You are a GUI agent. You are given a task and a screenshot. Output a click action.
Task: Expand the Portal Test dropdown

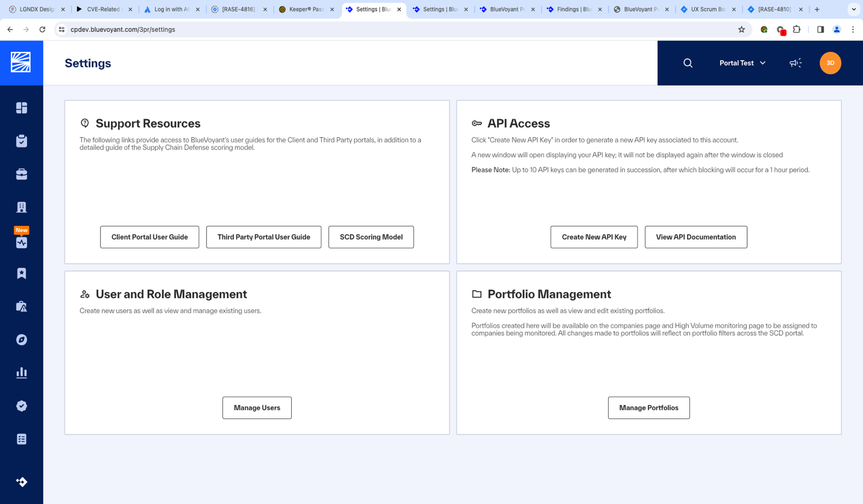point(742,63)
